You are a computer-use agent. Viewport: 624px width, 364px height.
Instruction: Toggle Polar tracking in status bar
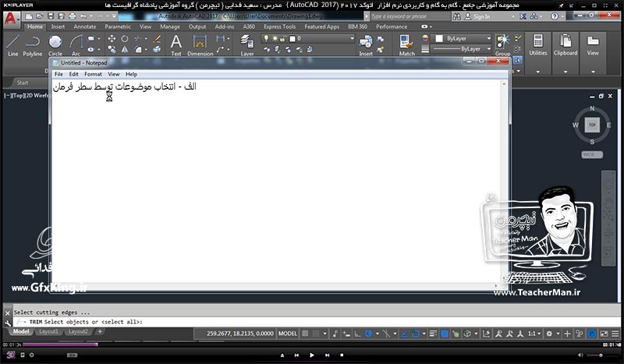click(368, 334)
